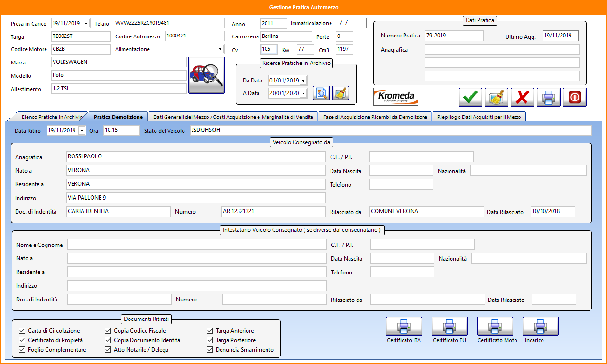Toggle Atto Notarile / Delega checkbox

tap(108, 350)
